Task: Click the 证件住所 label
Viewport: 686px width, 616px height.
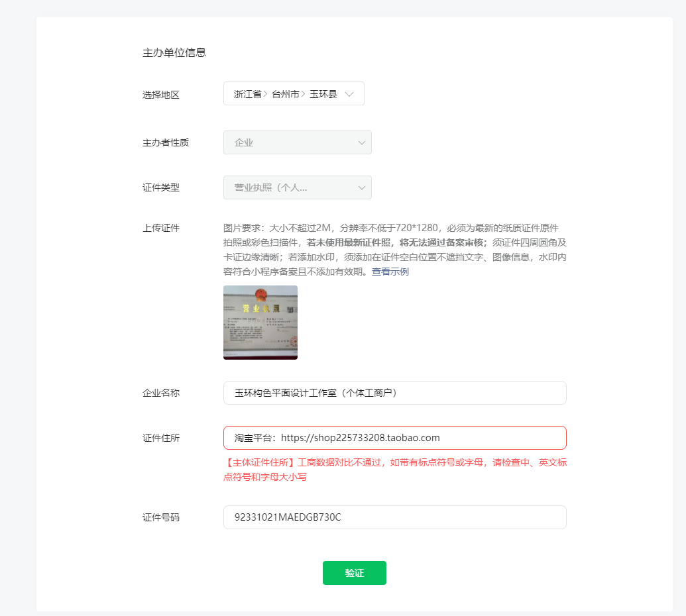Action: tap(161, 438)
